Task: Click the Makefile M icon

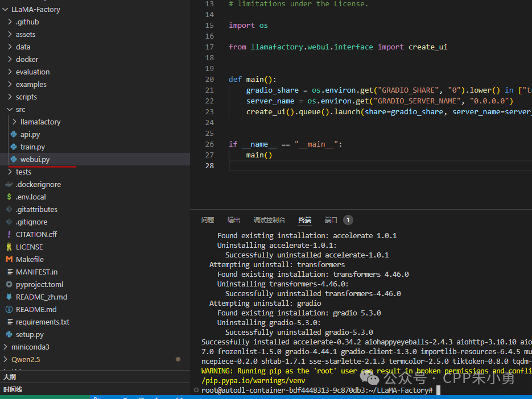Action: pos(9,259)
